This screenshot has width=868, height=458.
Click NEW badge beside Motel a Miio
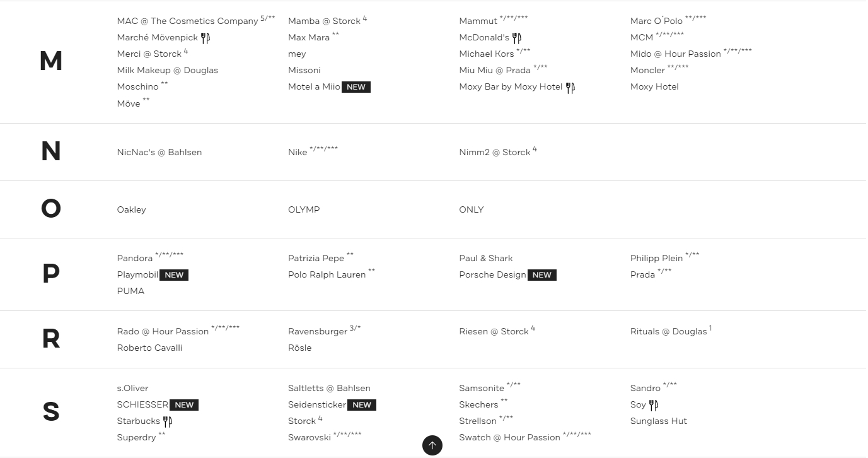pos(356,87)
